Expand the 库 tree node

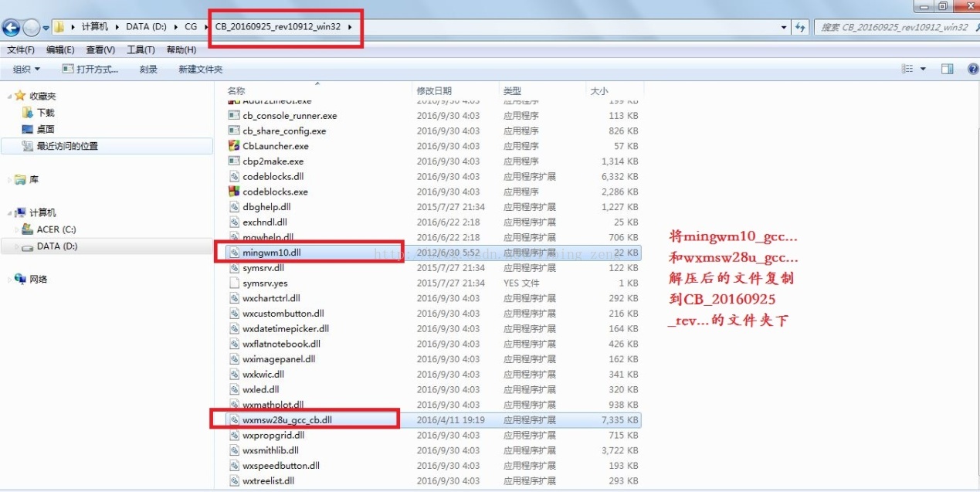click(x=10, y=179)
